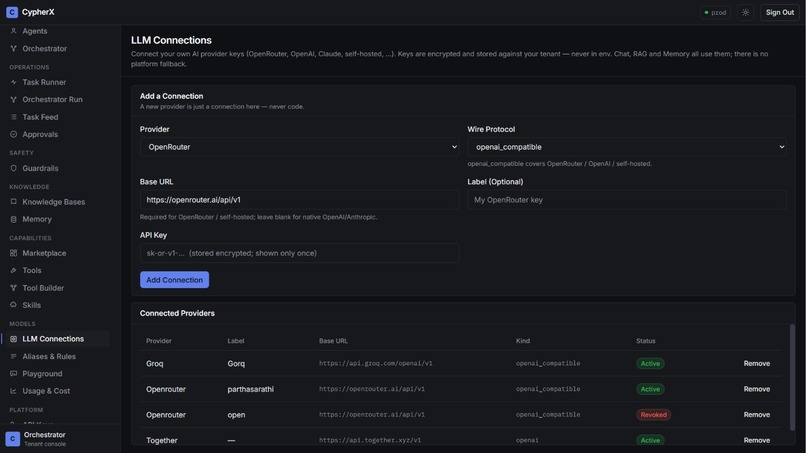Click the Task Runner pulse icon

pyautogui.click(x=13, y=82)
